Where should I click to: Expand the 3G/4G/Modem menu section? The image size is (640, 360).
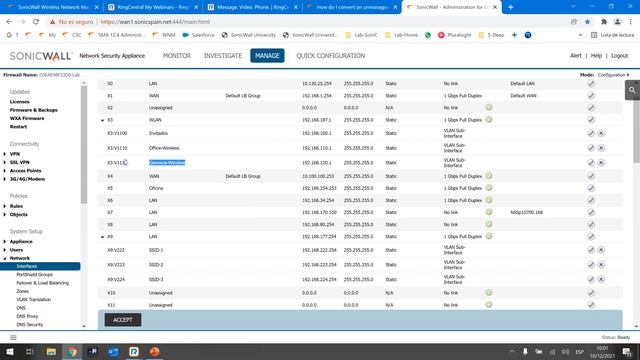coord(5,179)
